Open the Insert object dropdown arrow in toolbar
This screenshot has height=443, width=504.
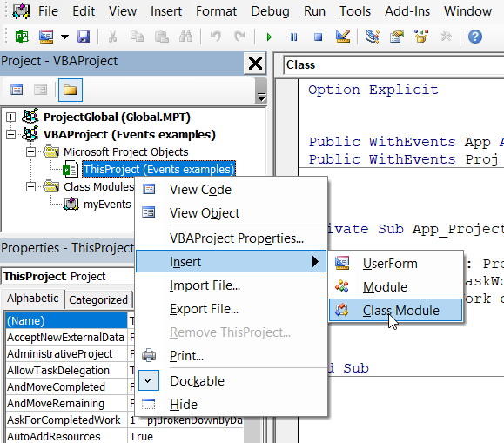tap(65, 37)
